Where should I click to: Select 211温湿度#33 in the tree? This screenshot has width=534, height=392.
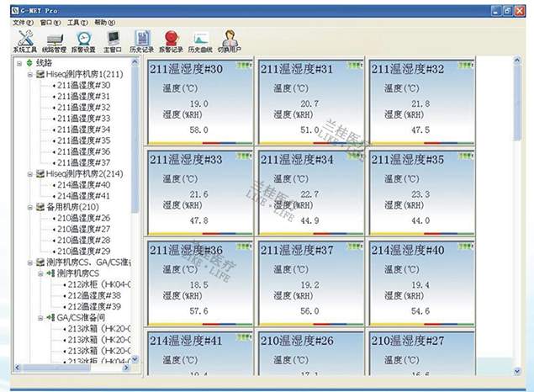click(x=83, y=119)
